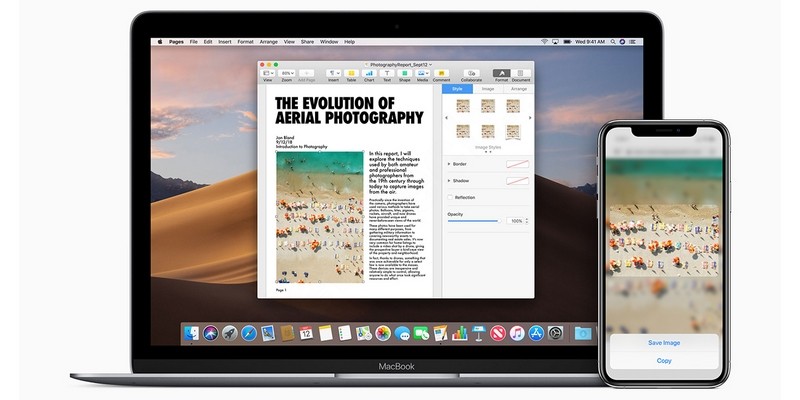Screen dimensions: 800x400
Task: Open the Share menu
Action: 307,42
